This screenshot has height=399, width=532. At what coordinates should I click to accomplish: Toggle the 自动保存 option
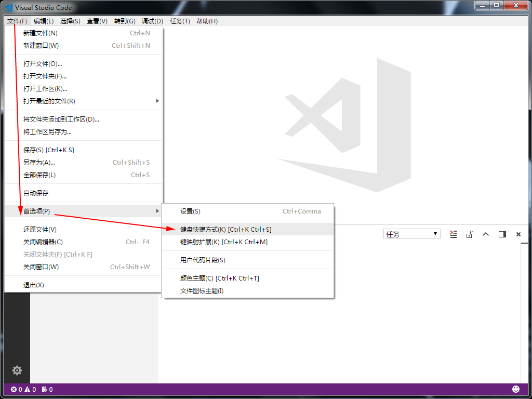click(x=84, y=193)
